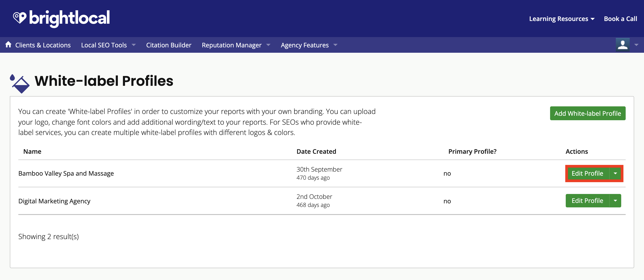644x280 pixels.
Task: Open Citation Builder
Action: point(169,45)
